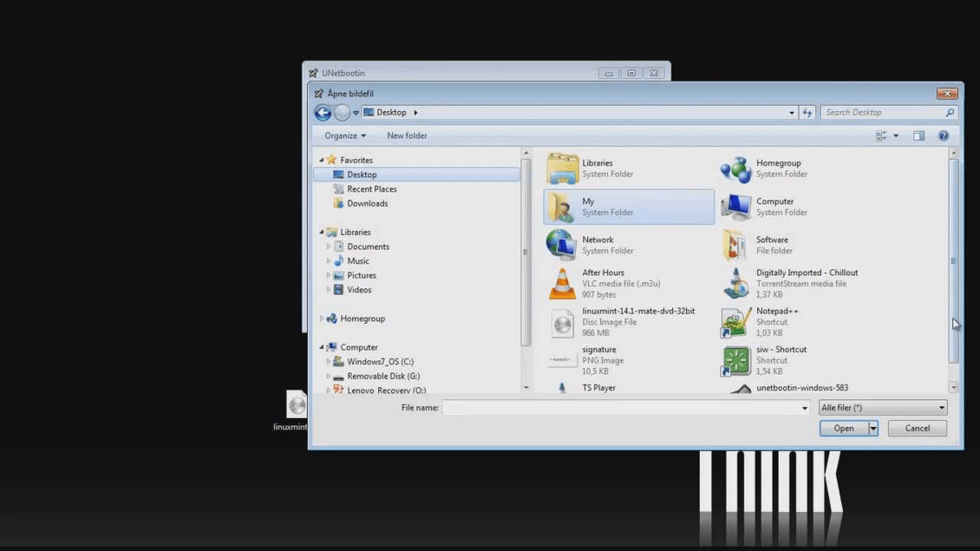980x551 pixels.
Task: Expand the Pictures library node
Action: coord(328,276)
